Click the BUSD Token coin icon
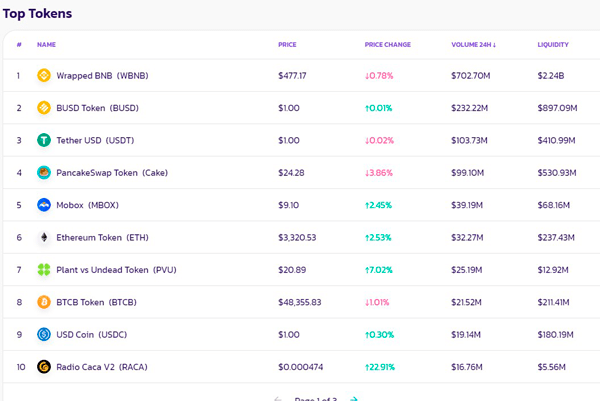600x401 pixels. coord(44,108)
